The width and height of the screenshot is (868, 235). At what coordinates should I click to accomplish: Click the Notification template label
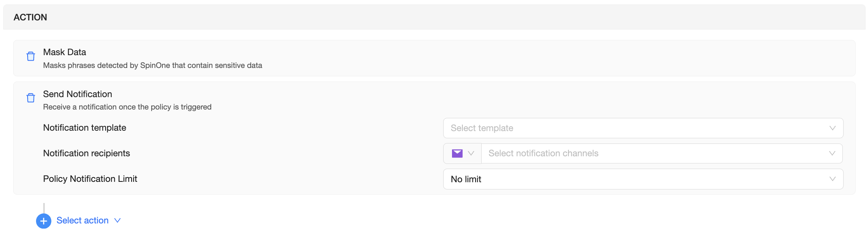(x=84, y=128)
